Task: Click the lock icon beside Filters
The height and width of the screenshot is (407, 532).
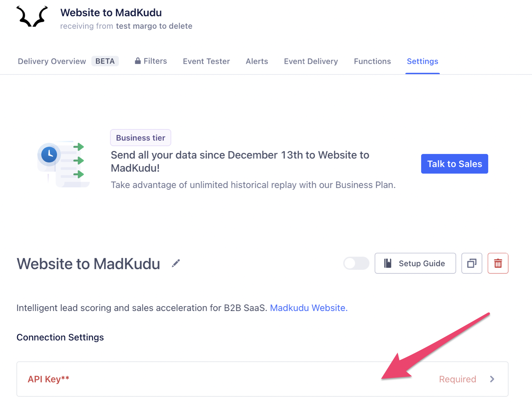Action: [138, 61]
